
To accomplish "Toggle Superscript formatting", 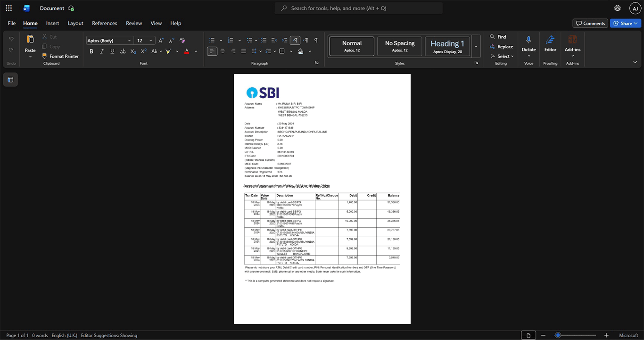I will (x=143, y=51).
